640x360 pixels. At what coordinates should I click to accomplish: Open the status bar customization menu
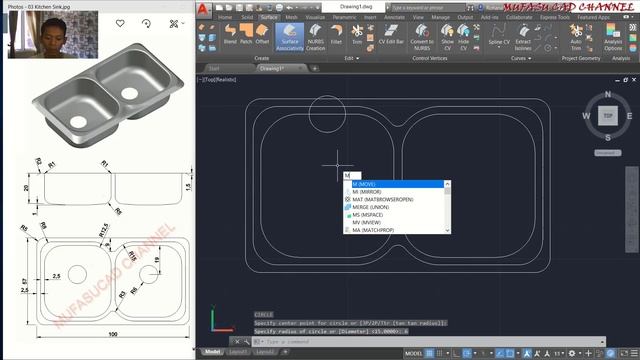(x=634, y=353)
